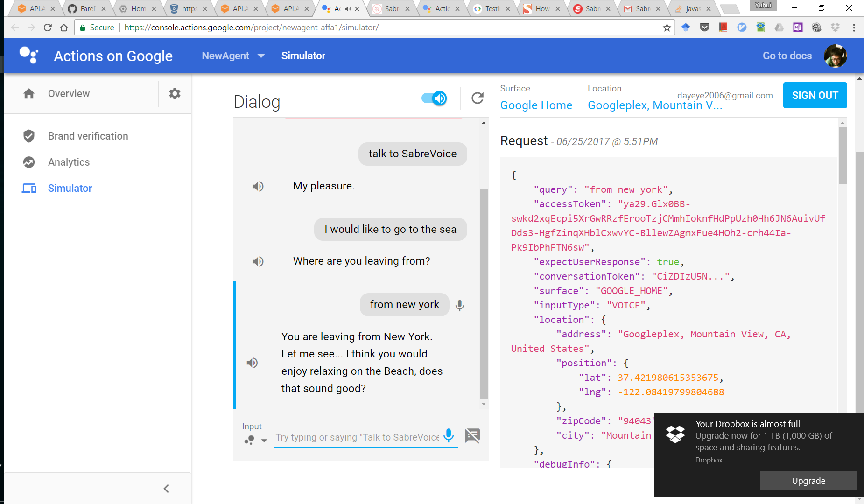Change the Googleplex, Mountain V... location
The width and height of the screenshot is (864, 504).
coord(655,105)
